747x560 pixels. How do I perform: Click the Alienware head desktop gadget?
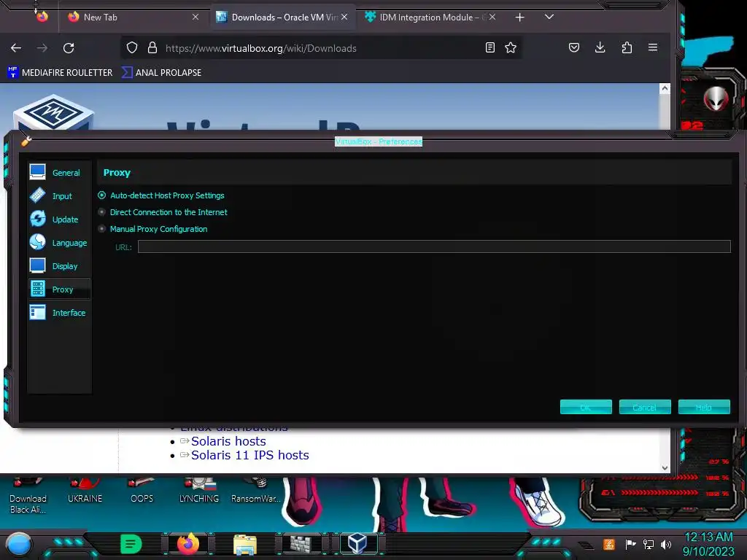click(x=716, y=99)
